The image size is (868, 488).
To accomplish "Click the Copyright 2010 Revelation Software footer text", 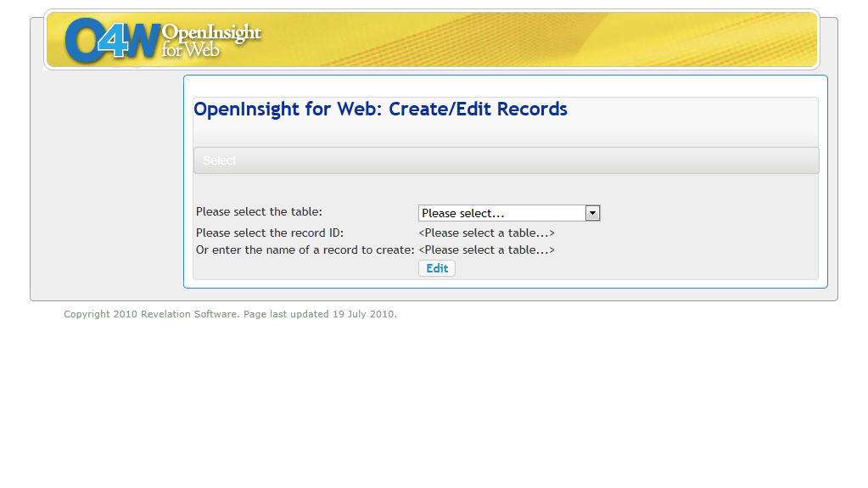I will click(230, 314).
